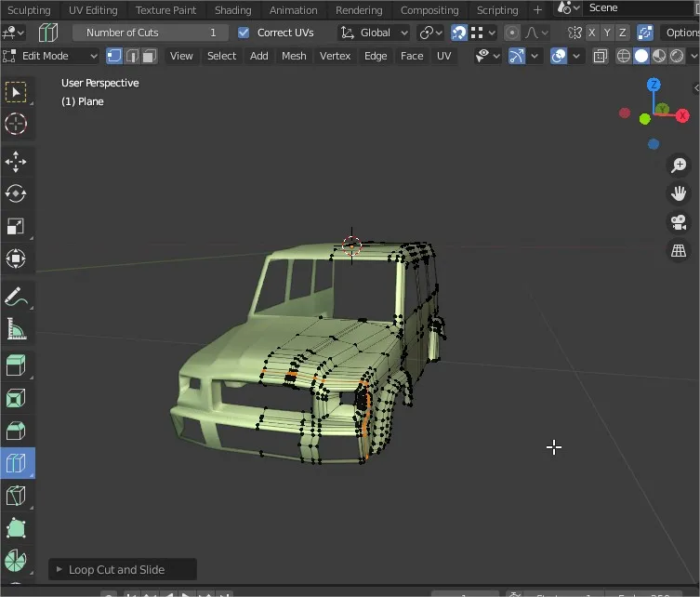Image resolution: width=700 pixels, height=597 pixels.
Task: Choose the Knife tool
Action: coord(16,496)
